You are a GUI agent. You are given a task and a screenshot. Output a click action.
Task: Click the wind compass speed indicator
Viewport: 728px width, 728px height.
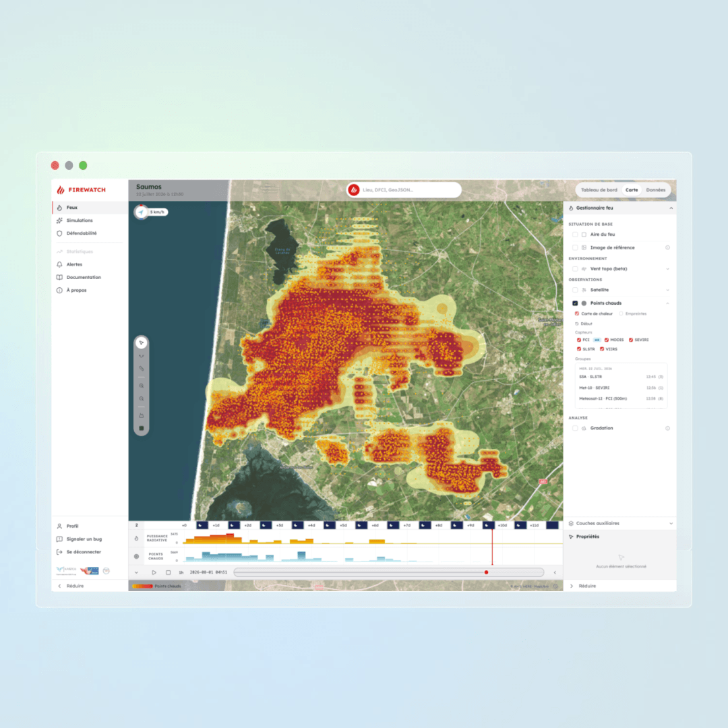151,212
